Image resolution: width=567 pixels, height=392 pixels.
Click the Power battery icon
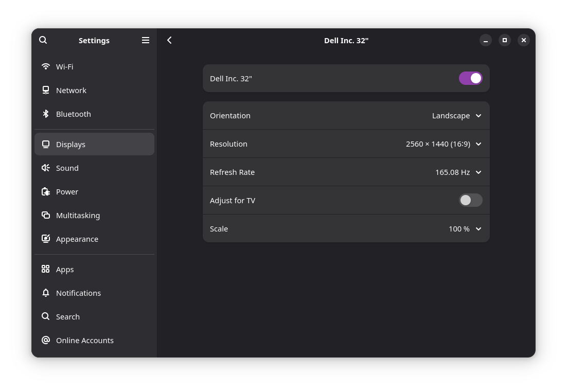pos(46,192)
